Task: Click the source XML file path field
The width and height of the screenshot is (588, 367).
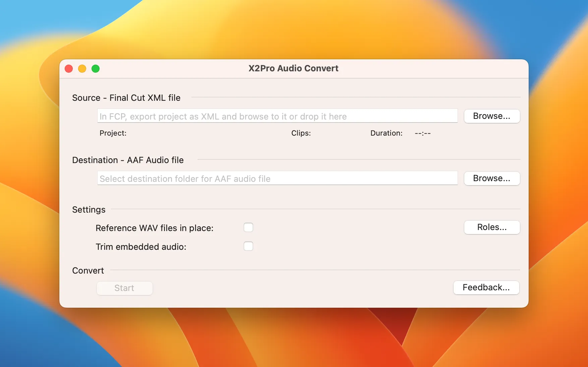Action: pos(277,116)
